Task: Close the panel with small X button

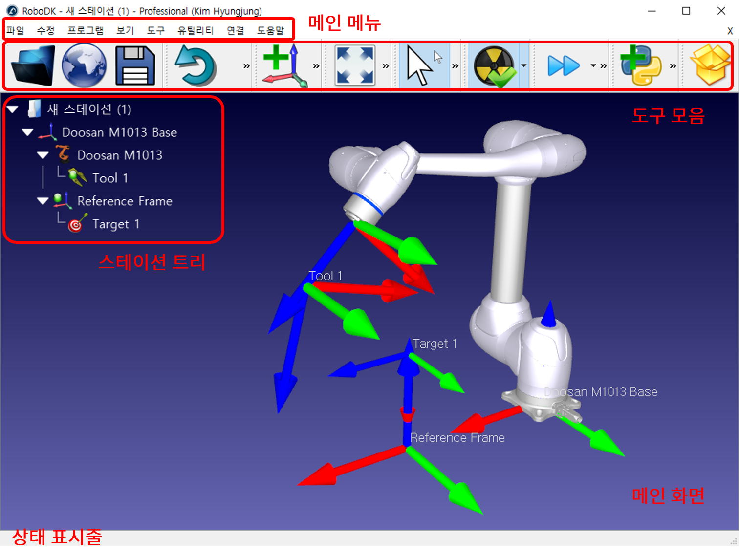Action: (730, 31)
